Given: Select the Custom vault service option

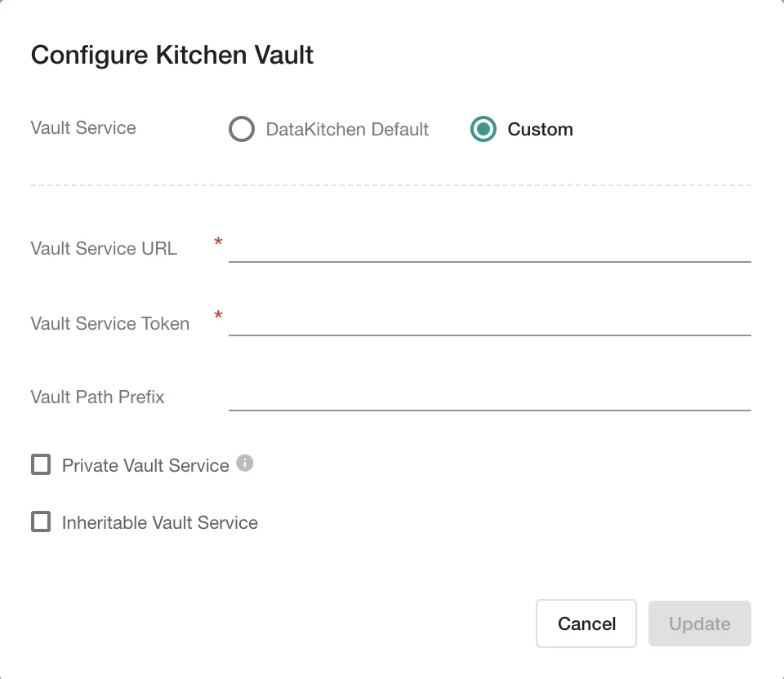Looking at the screenshot, I should click(482, 129).
